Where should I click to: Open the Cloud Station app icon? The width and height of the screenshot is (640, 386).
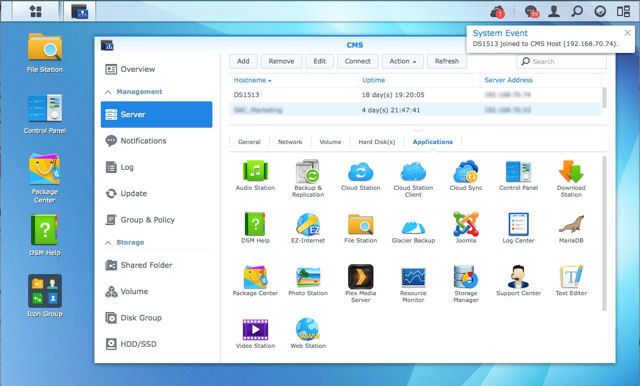tap(360, 171)
